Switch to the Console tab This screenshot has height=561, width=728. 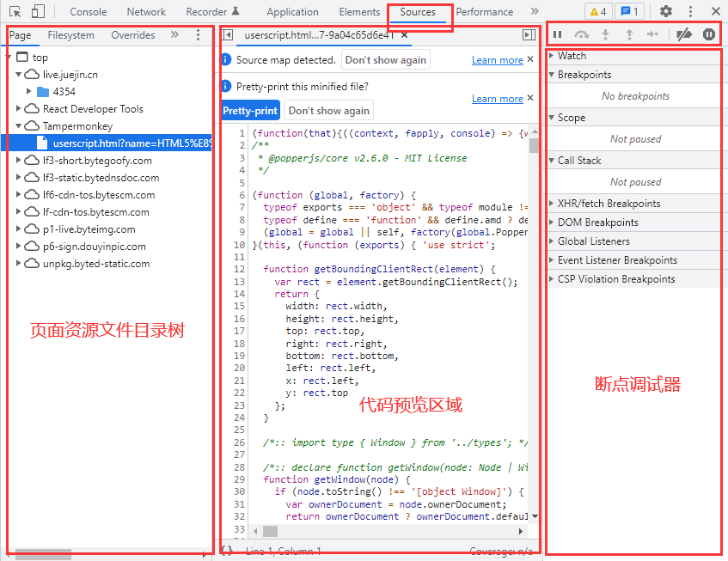(89, 12)
